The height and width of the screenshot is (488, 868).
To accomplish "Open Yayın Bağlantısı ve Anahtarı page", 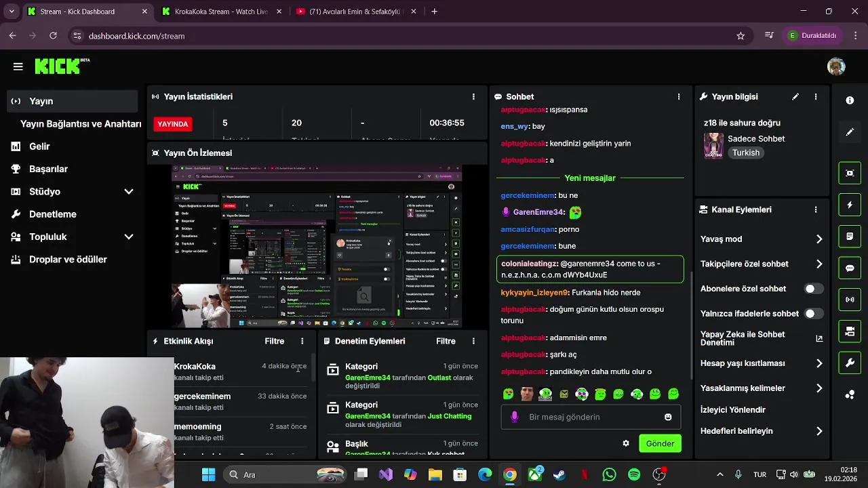I will pos(81,124).
